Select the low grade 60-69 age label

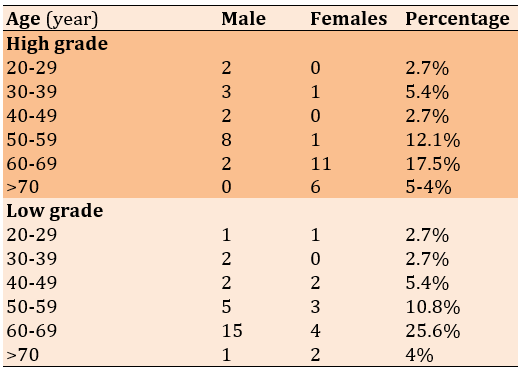32,331
